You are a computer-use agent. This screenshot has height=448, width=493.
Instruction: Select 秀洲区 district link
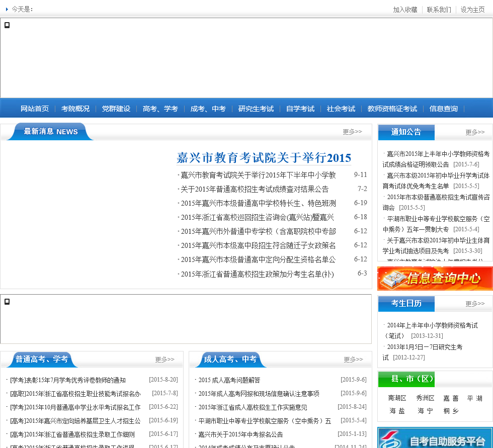pos(426,398)
